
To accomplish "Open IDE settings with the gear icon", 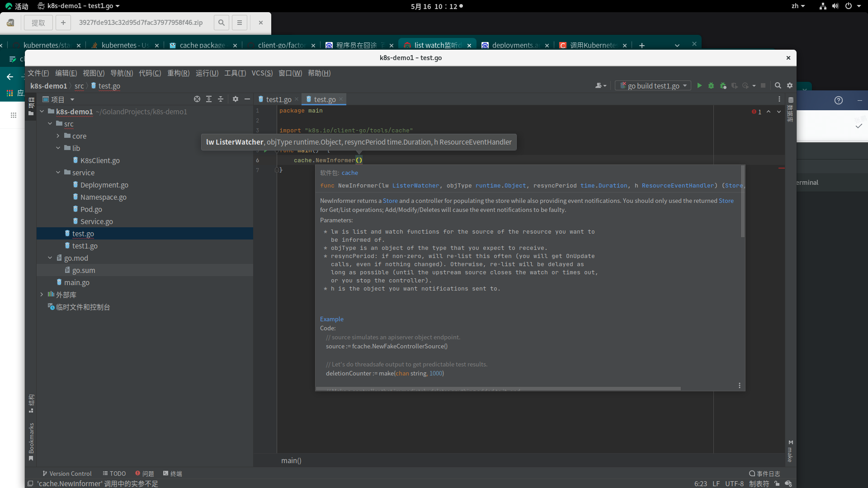I will 790,85.
